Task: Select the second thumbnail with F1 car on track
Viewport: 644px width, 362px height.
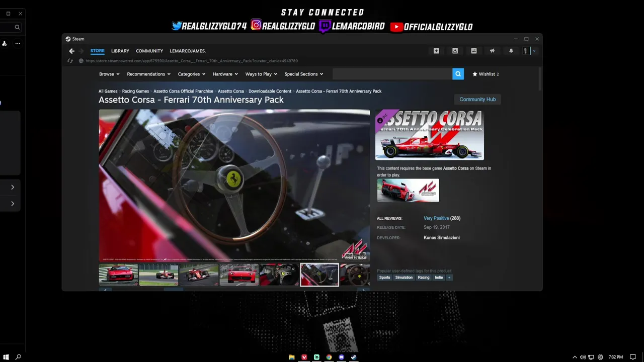Action: [158, 275]
